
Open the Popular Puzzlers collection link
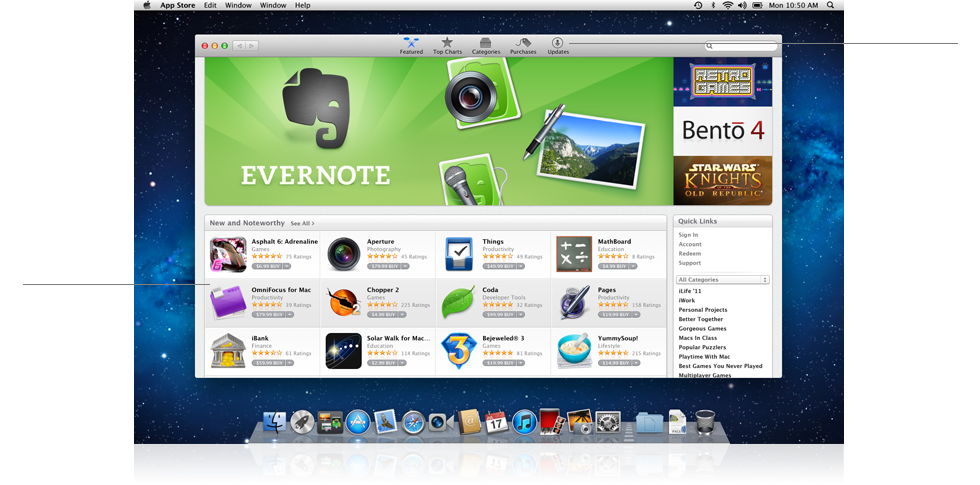point(702,348)
